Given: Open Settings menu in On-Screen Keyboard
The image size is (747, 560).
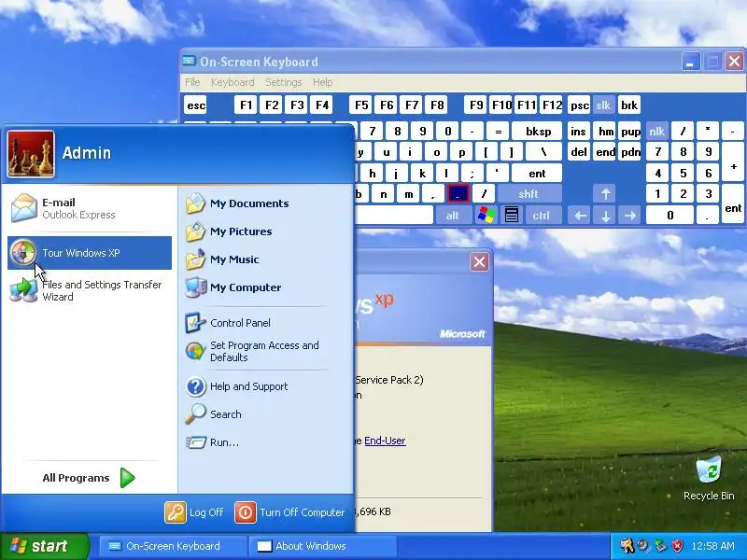Looking at the screenshot, I should coord(284,82).
